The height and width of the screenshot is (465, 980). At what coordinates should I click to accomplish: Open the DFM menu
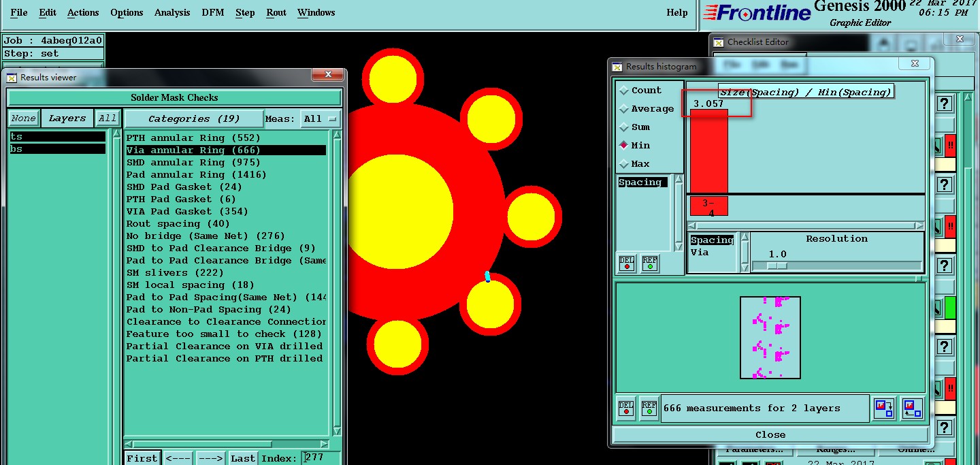click(x=214, y=12)
